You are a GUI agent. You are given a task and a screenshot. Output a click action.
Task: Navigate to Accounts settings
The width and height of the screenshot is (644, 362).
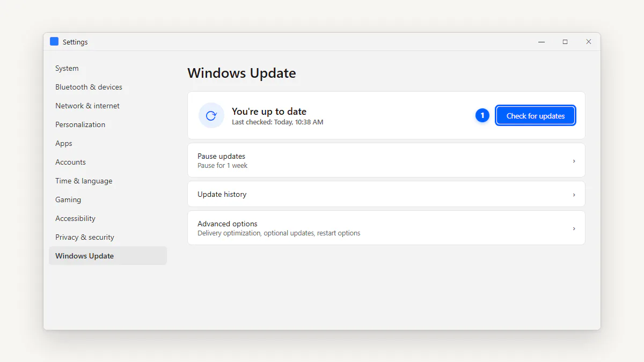(108, 162)
